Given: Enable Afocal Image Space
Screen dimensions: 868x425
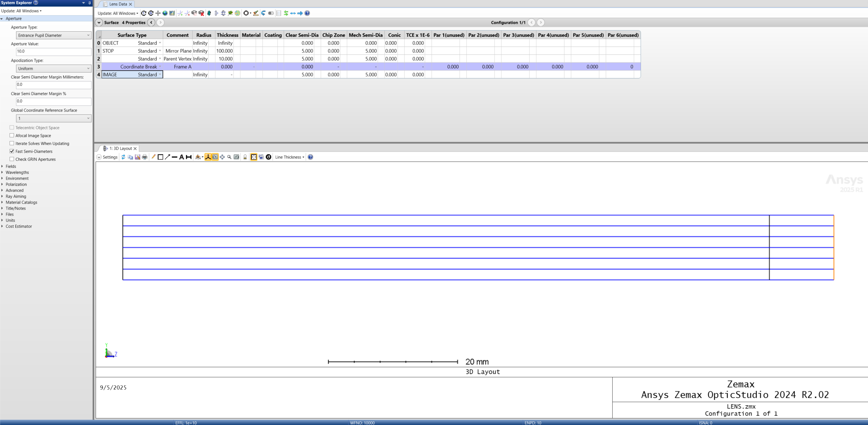Looking at the screenshot, I should tap(12, 135).
